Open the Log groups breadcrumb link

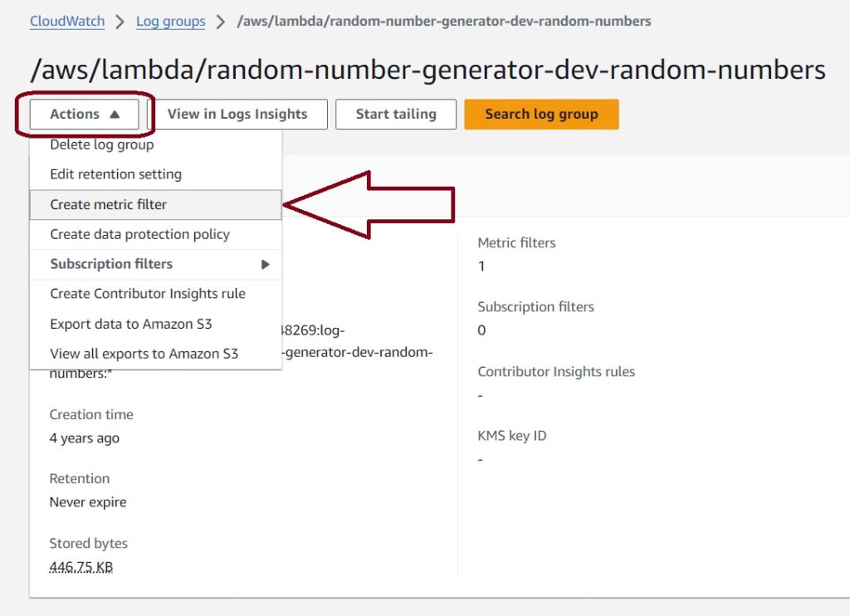click(171, 22)
